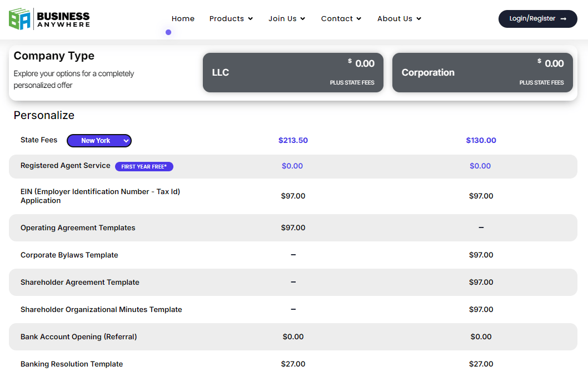
Task: Select the Home menu item
Action: click(183, 18)
